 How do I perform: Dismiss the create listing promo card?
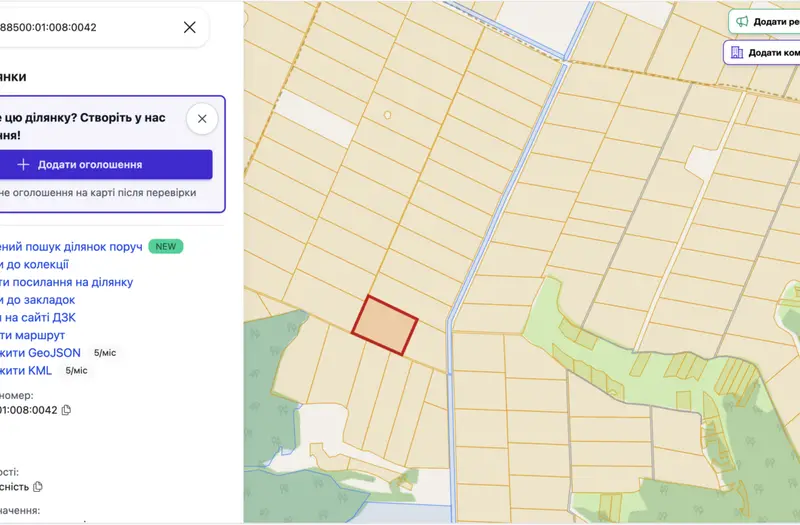(202, 119)
